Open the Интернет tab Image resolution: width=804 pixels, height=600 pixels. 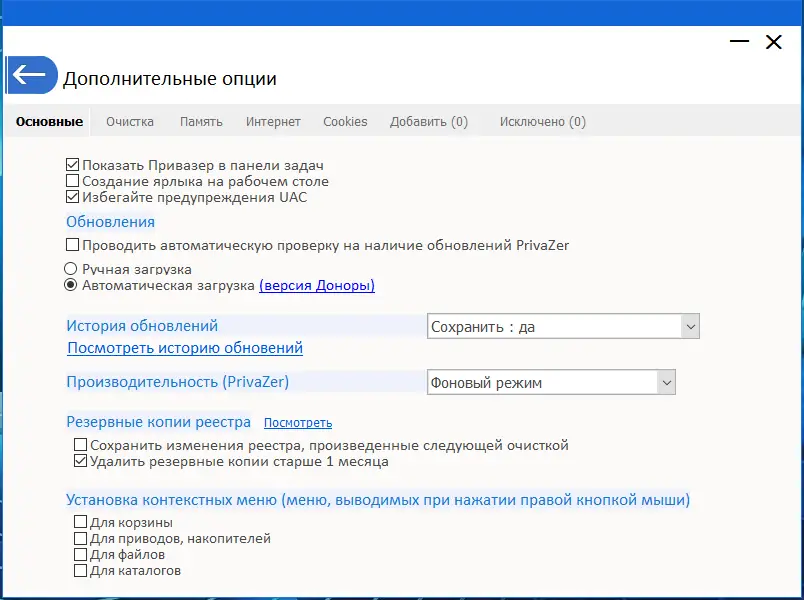click(x=273, y=120)
